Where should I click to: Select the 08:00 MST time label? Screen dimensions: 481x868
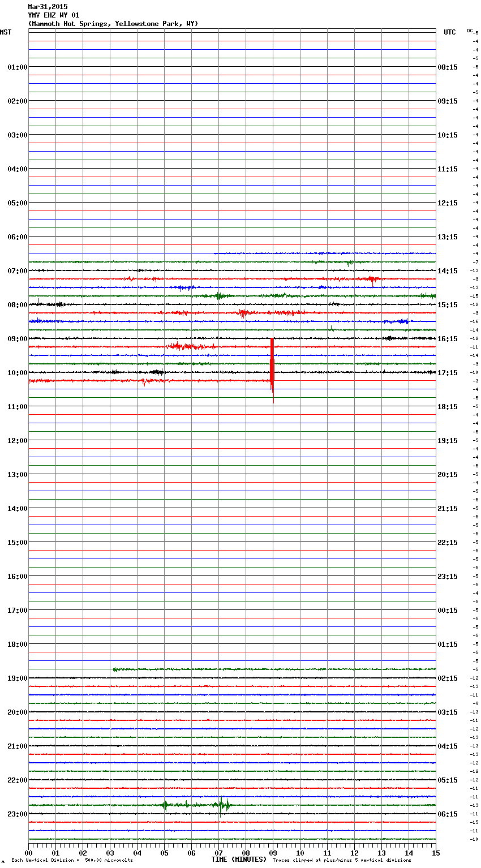pyautogui.click(x=18, y=305)
